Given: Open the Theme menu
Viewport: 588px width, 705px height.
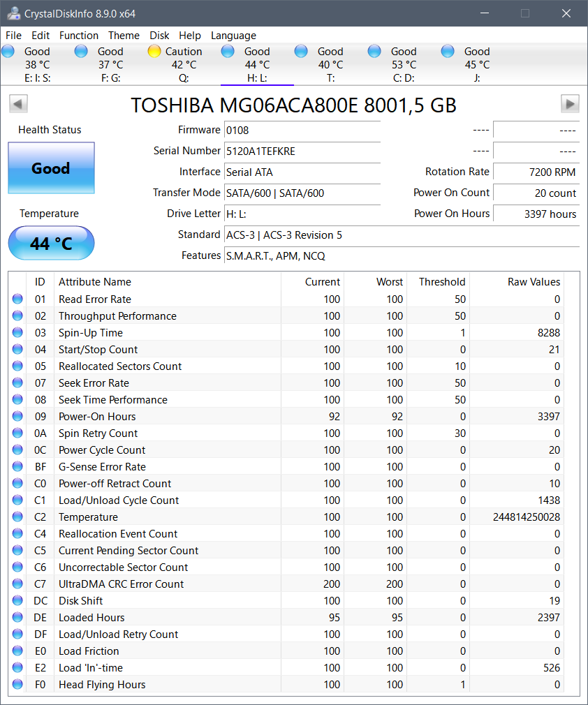Looking at the screenshot, I should [x=124, y=36].
